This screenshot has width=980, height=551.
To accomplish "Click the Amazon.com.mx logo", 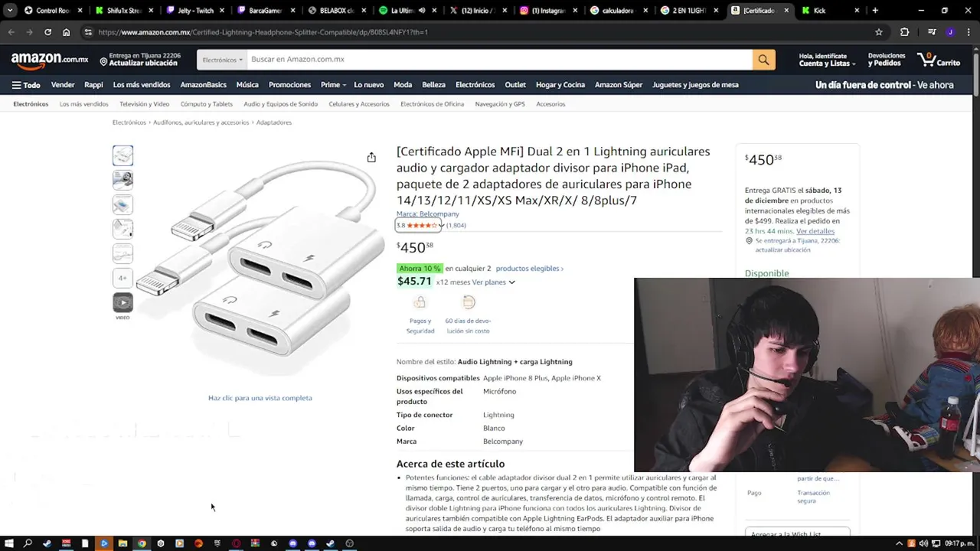I will pos(50,60).
